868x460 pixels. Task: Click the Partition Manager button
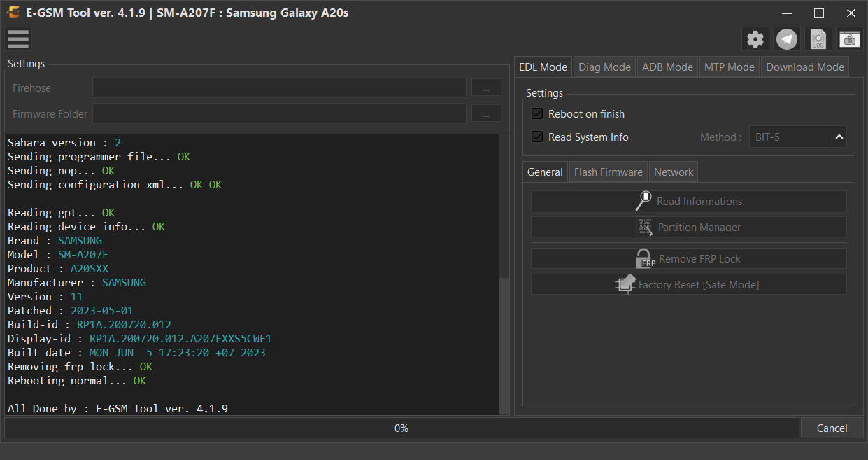(688, 227)
